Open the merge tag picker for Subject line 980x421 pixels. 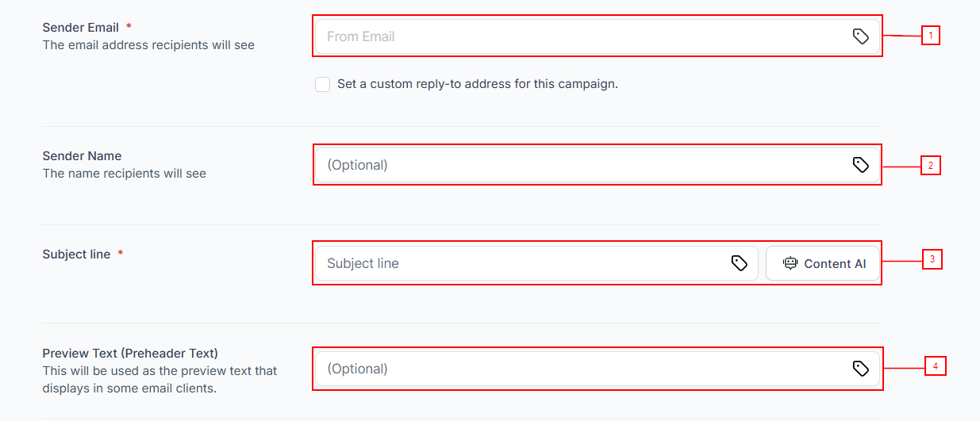[739, 263]
